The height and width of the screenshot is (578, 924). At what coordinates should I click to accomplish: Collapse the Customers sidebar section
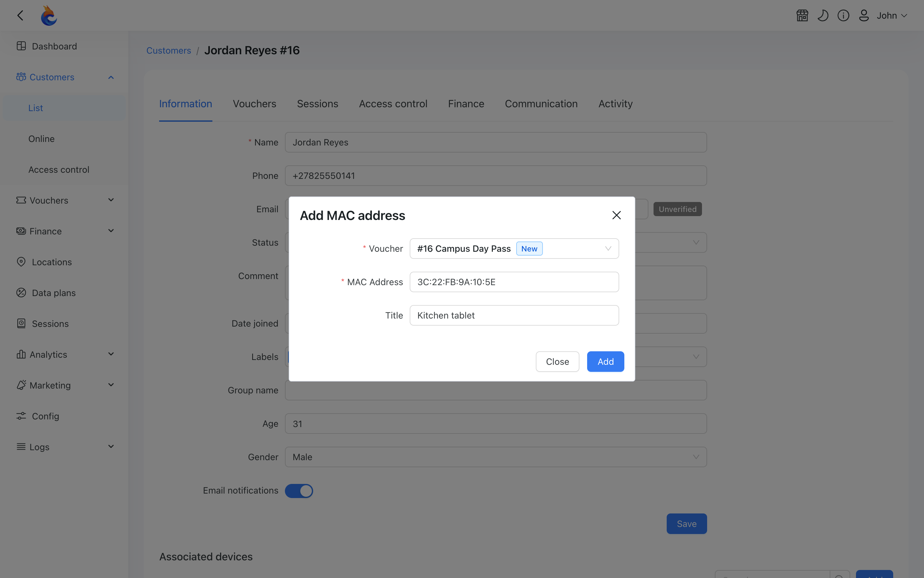click(64, 77)
